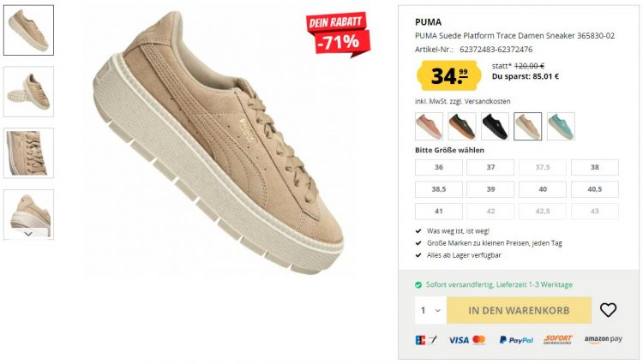Click the PayPal payment logo

click(516, 340)
